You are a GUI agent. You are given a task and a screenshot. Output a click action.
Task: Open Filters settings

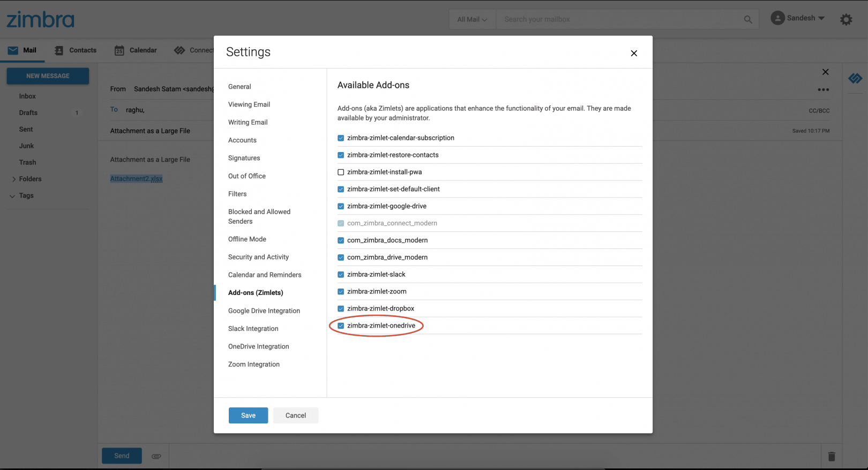(x=237, y=194)
